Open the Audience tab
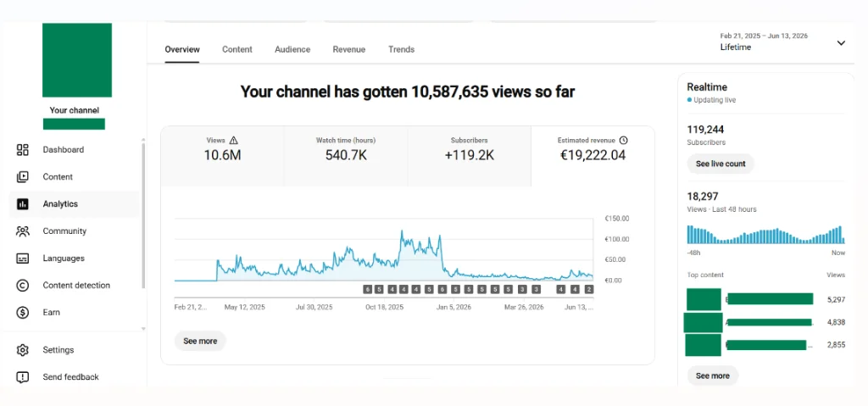The height and width of the screenshot is (406, 868). coord(292,49)
